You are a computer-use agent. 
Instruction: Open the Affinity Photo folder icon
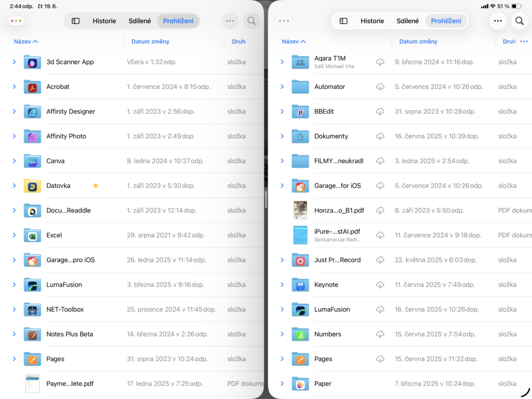[x=33, y=136]
